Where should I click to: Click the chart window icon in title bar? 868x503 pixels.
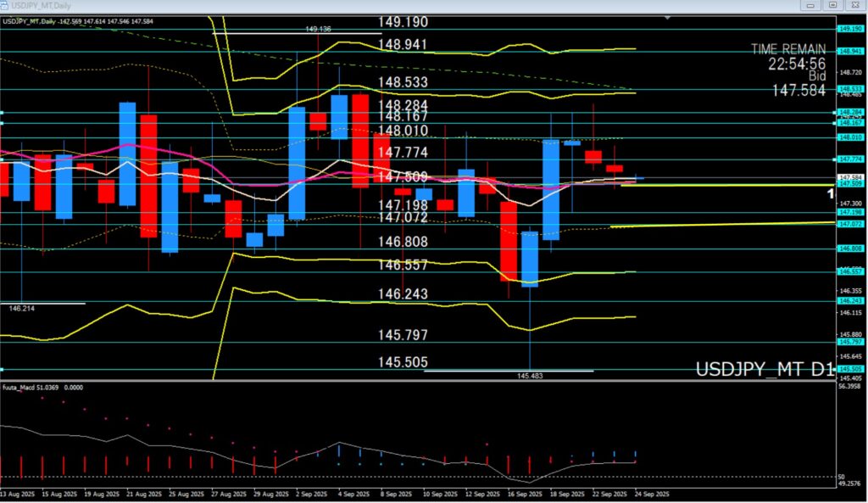tap(7, 6)
